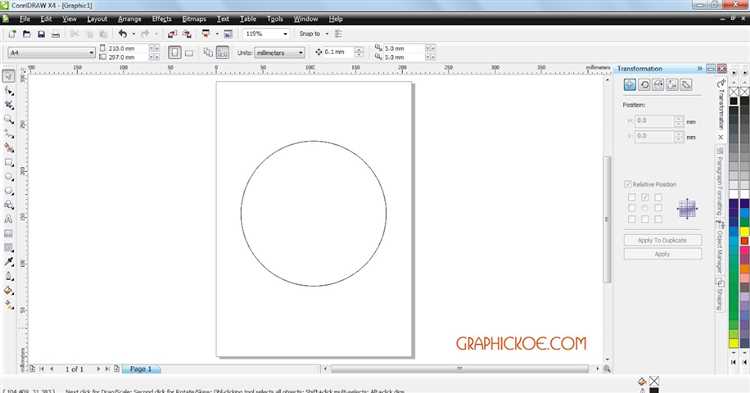The image size is (750, 393).
Task: Pick the yellow swatch in color palette
Action: click(x=744, y=232)
